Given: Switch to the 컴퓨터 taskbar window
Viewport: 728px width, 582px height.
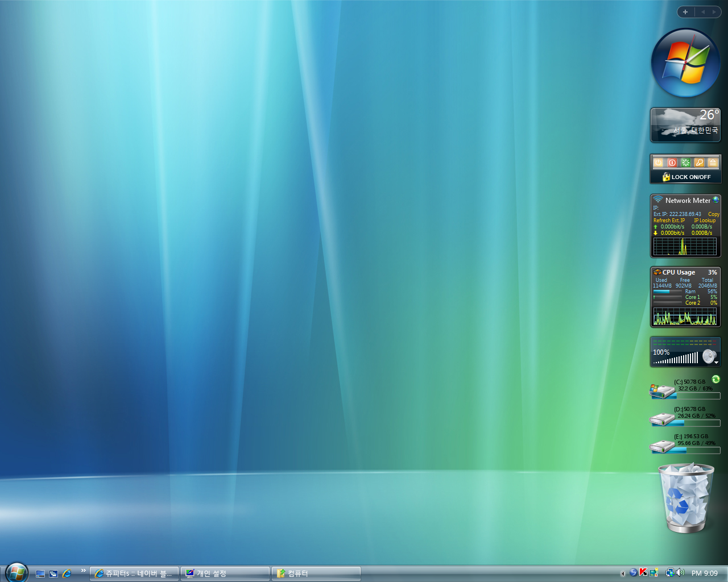Looking at the screenshot, I should [x=316, y=573].
